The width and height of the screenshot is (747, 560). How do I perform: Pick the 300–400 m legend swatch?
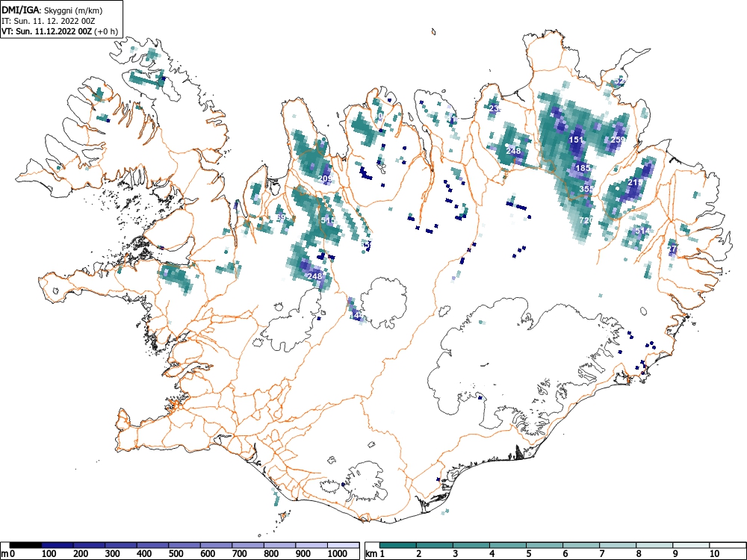tap(121, 545)
